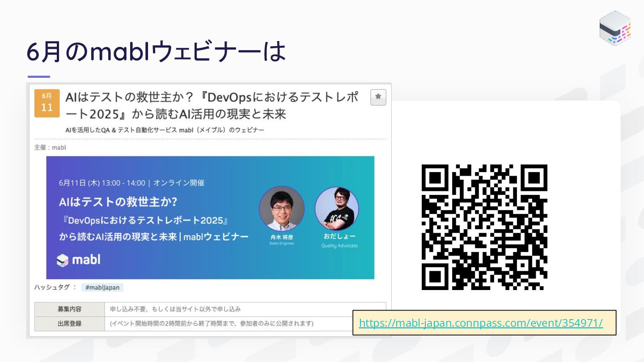Click the star bookmark button on event card
644x362 pixels.
(378, 97)
